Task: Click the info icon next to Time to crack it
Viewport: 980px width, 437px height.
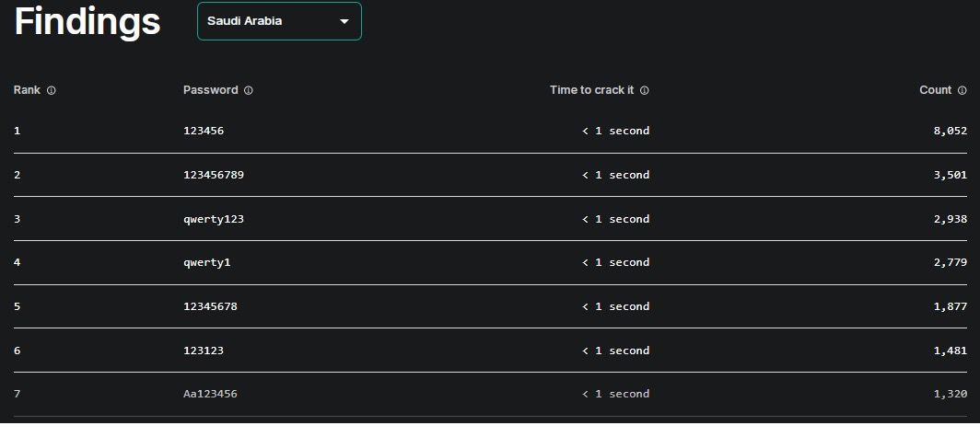Action: (x=645, y=90)
